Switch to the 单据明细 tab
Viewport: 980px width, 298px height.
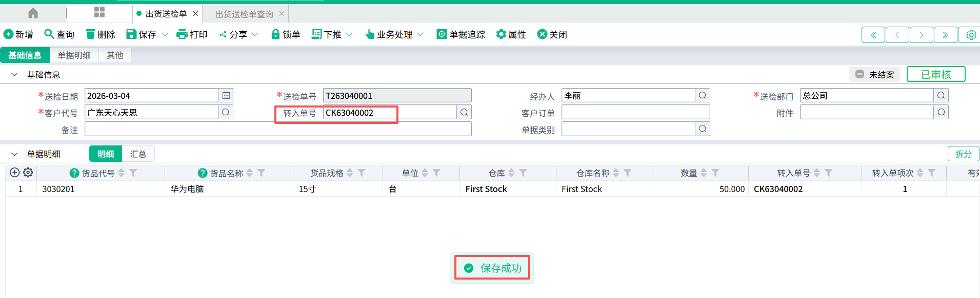[74, 55]
